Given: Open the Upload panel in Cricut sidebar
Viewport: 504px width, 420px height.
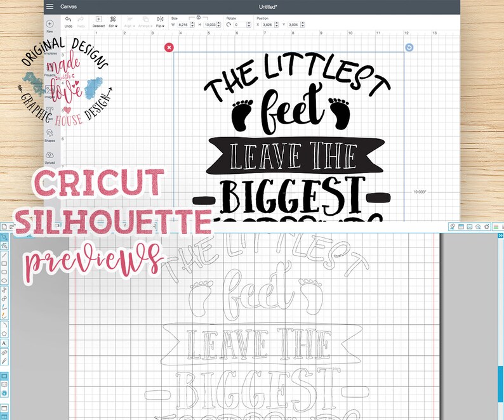Looking at the screenshot, I should pos(50,157).
